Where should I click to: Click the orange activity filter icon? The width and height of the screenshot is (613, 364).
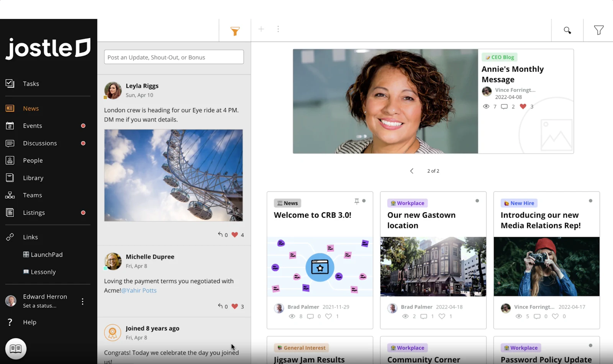235,31
